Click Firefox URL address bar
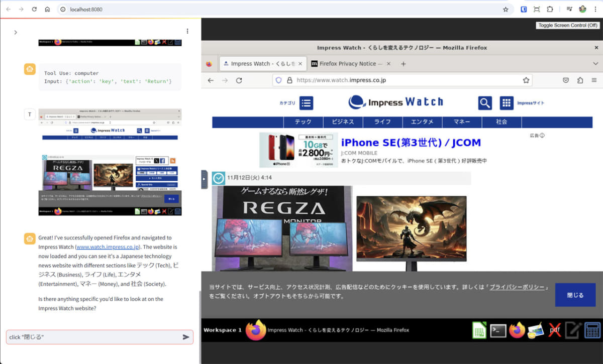 tap(401, 80)
